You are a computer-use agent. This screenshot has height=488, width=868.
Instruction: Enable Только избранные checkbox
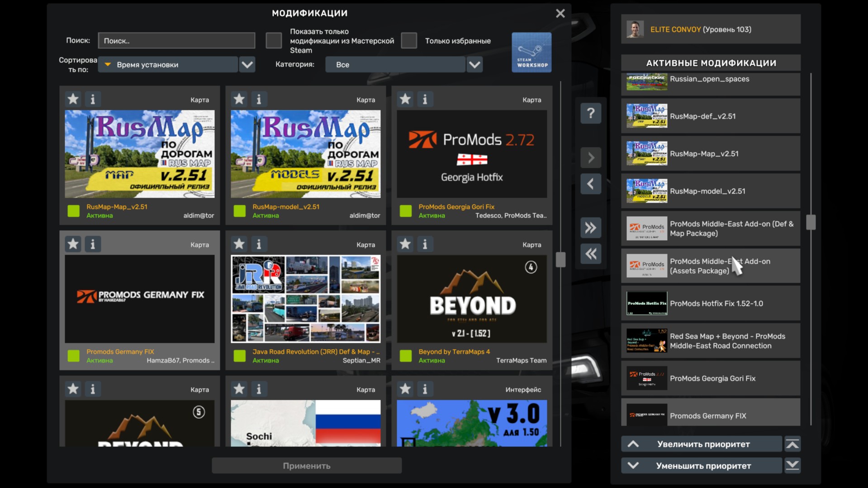coord(409,41)
